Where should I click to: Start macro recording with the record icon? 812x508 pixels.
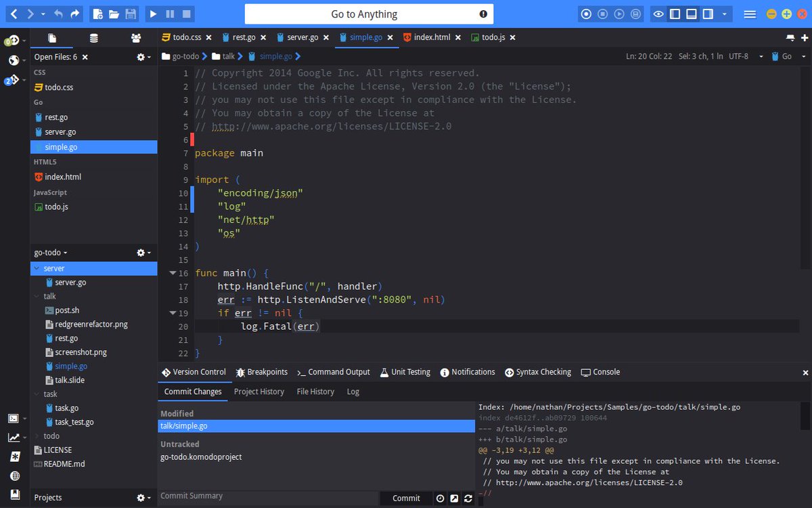(x=586, y=14)
